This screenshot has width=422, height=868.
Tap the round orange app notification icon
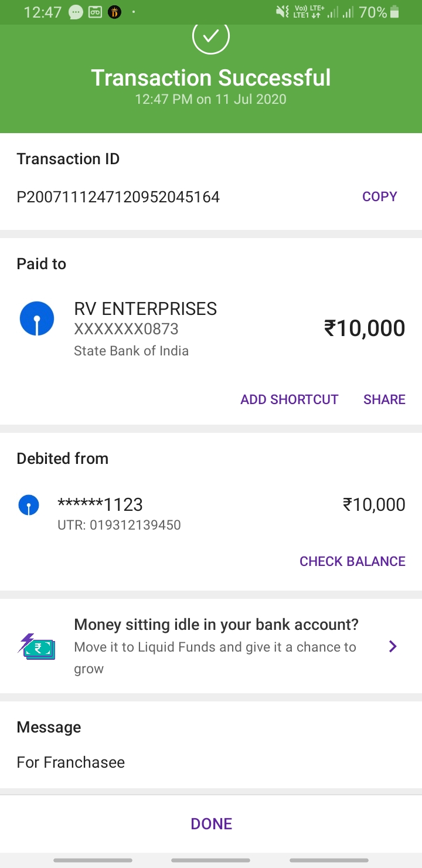coord(114,12)
